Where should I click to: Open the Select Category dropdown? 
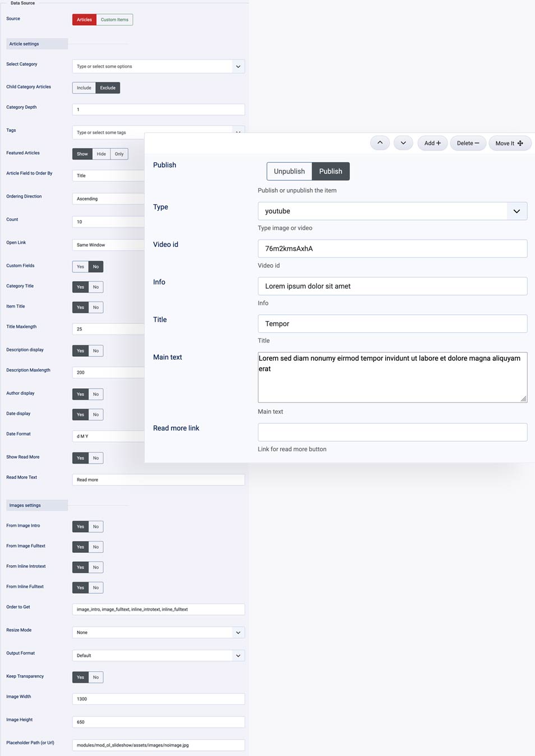pyautogui.click(x=158, y=66)
